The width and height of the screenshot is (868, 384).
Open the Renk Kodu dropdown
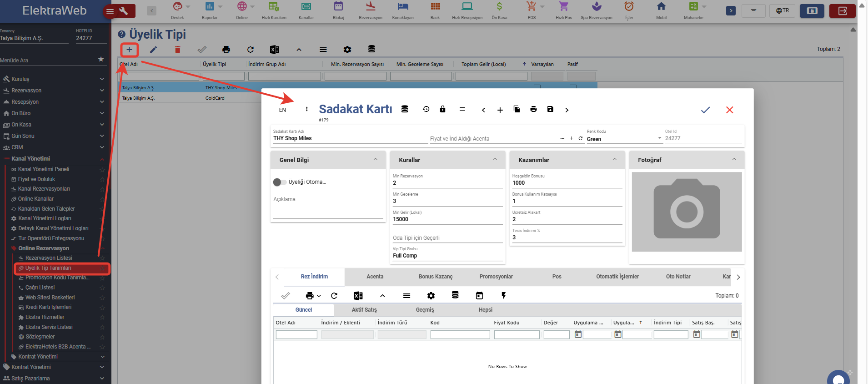(x=659, y=138)
